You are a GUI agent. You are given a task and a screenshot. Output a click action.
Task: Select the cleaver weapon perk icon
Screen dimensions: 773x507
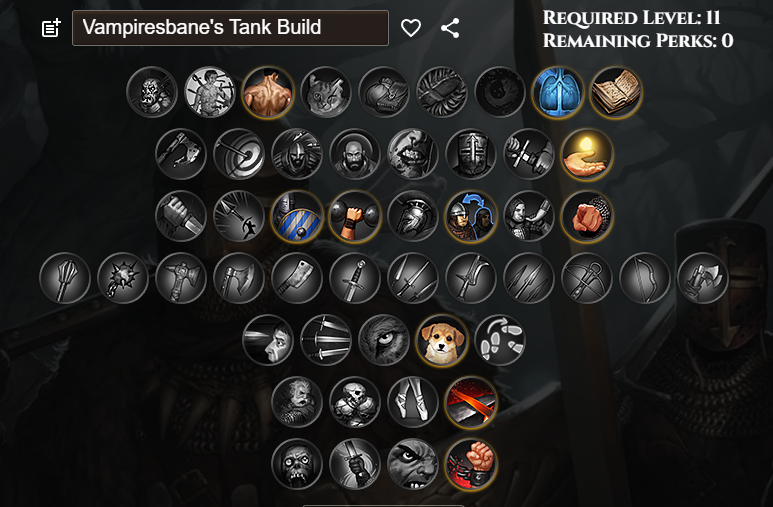(x=297, y=278)
